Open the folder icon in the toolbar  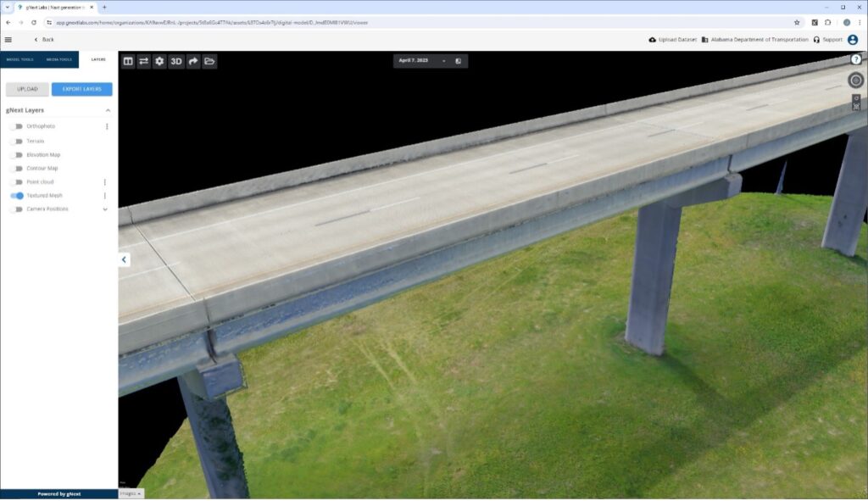click(209, 60)
